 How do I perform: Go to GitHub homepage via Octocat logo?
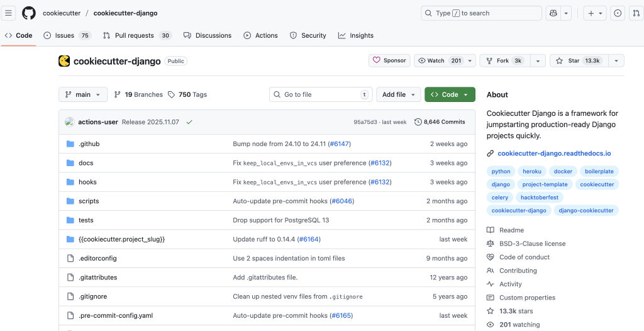[29, 13]
